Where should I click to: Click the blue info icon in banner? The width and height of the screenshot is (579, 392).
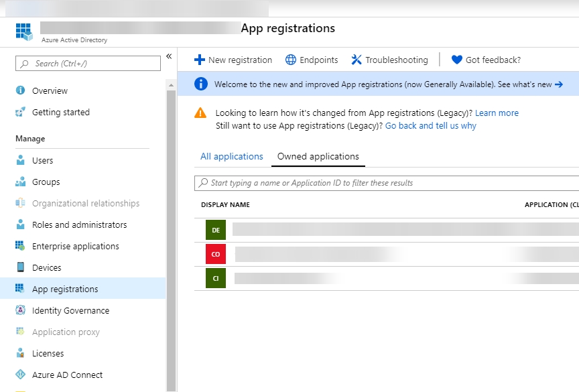[201, 84]
